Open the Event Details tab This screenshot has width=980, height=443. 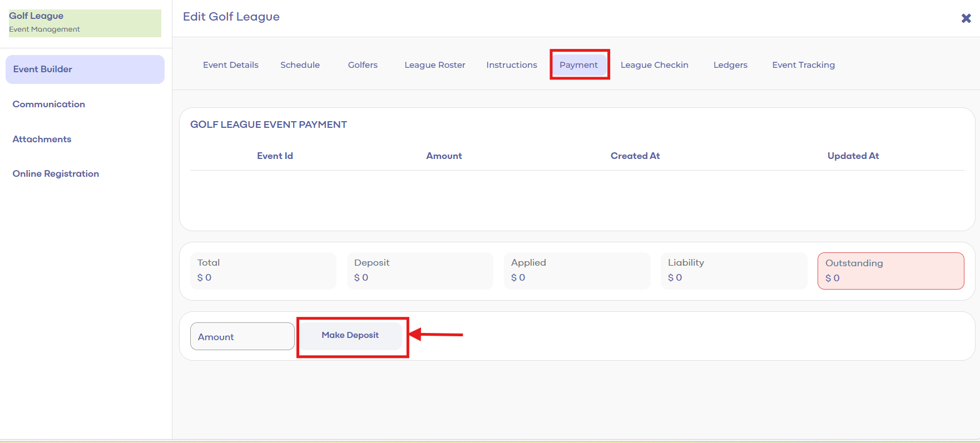(230, 65)
